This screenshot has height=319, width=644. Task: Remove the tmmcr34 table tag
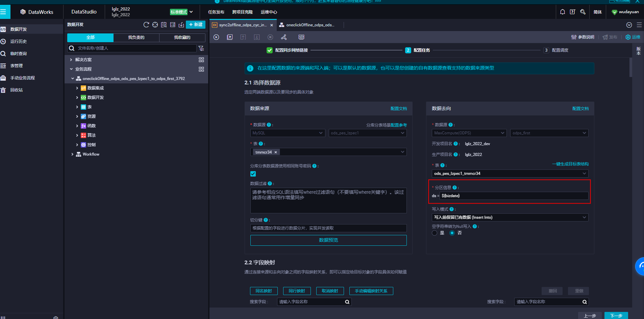[276, 152]
